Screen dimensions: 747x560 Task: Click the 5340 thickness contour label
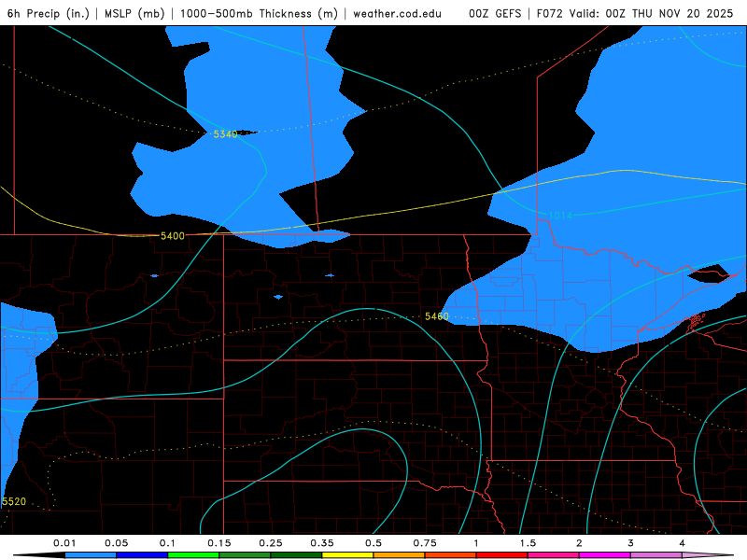225,134
